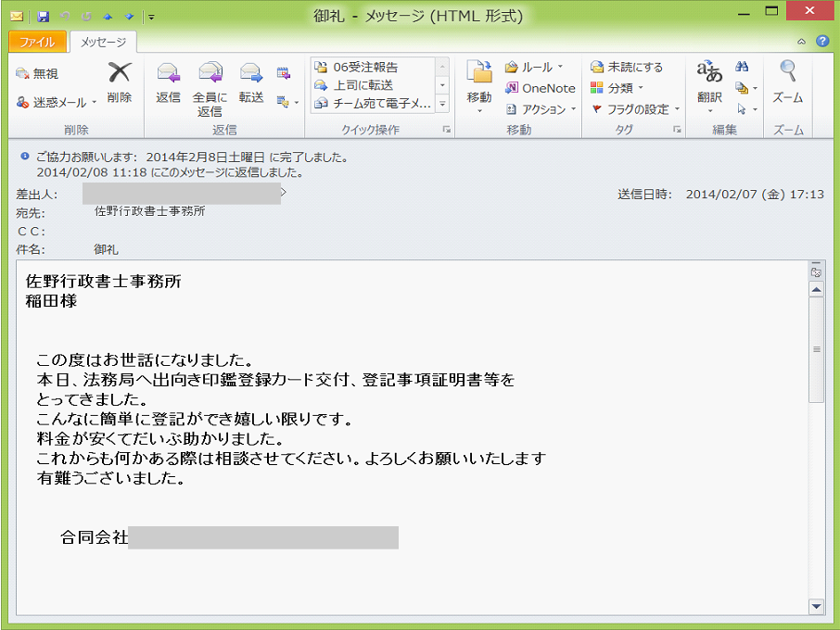Mark message as unread (未読にする)
The width and height of the screenshot is (840, 630).
pos(627,68)
